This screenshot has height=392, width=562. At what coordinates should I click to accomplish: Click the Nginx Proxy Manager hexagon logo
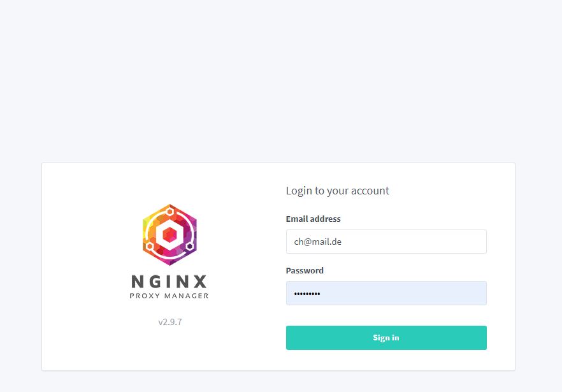pyautogui.click(x=169, y=235)
